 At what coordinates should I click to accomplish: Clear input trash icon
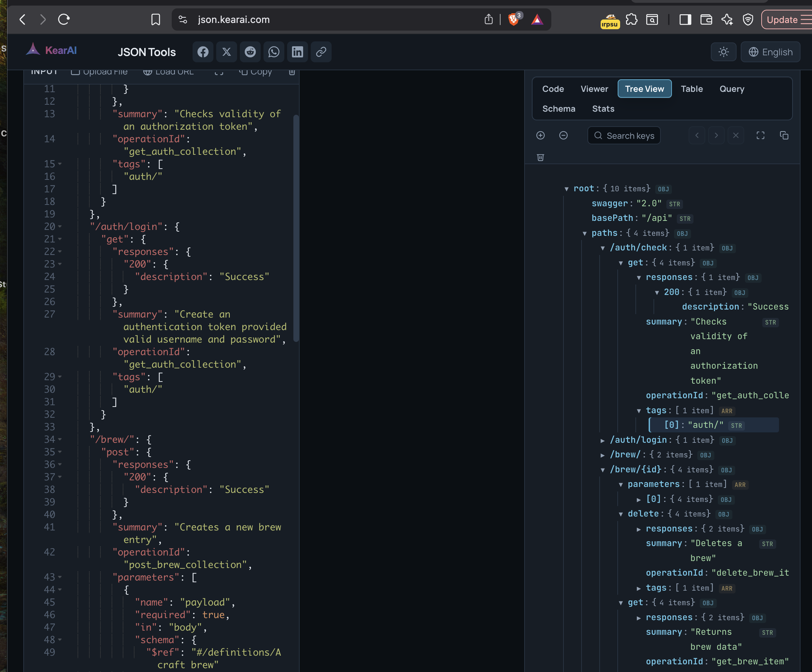(x=292, y=72)
